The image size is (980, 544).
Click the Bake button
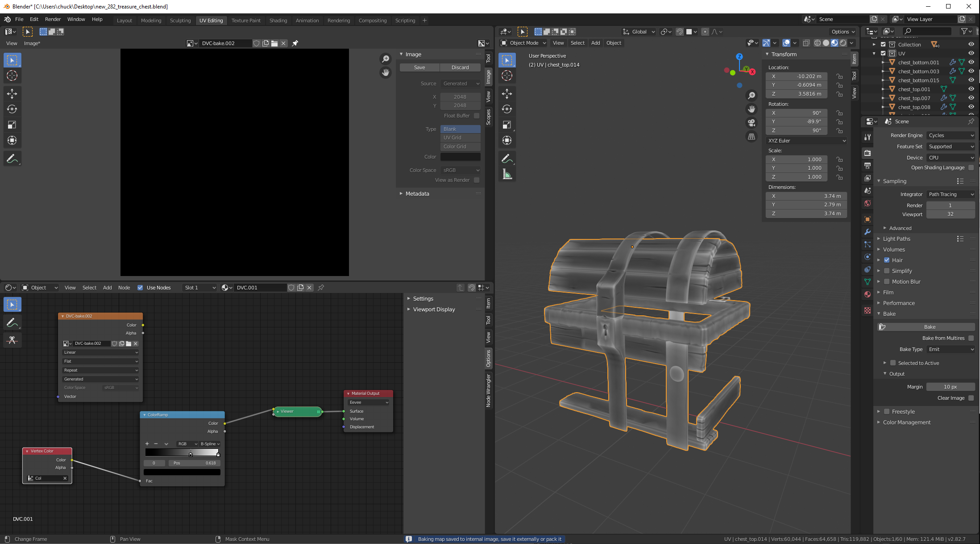coord(929,327)
